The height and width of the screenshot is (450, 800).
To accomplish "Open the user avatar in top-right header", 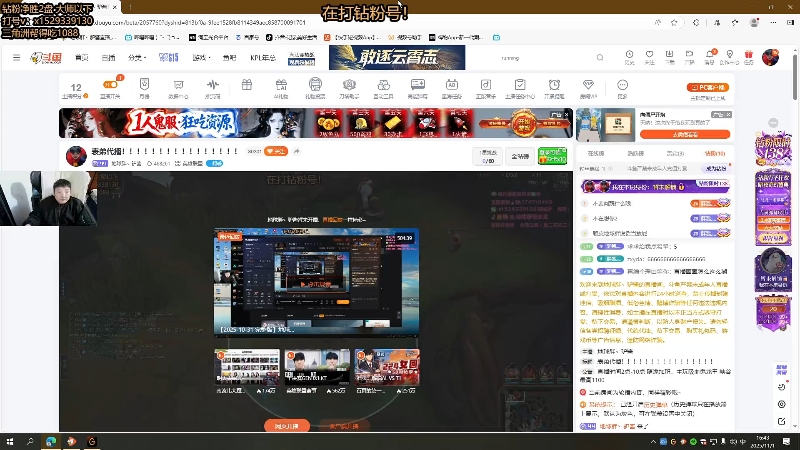I will pyautogui.click(x=770, y=57).
